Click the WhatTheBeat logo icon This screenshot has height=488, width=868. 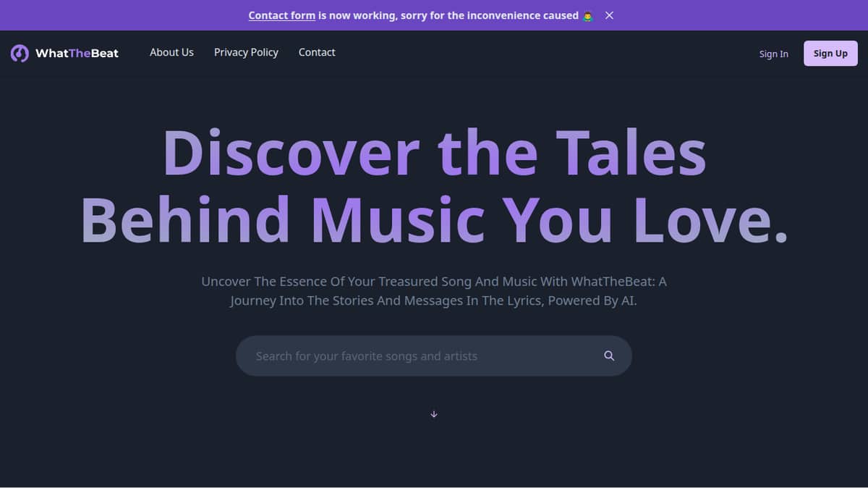point(20,53)
